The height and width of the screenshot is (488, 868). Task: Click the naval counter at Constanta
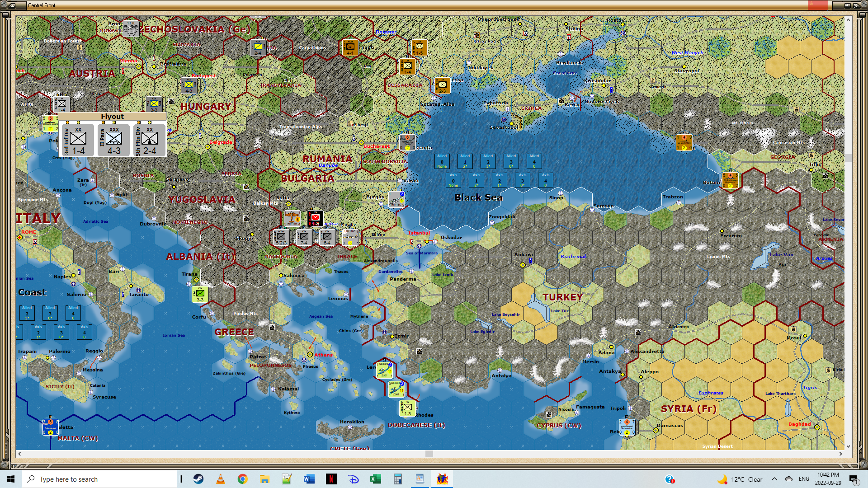[407, 142]
